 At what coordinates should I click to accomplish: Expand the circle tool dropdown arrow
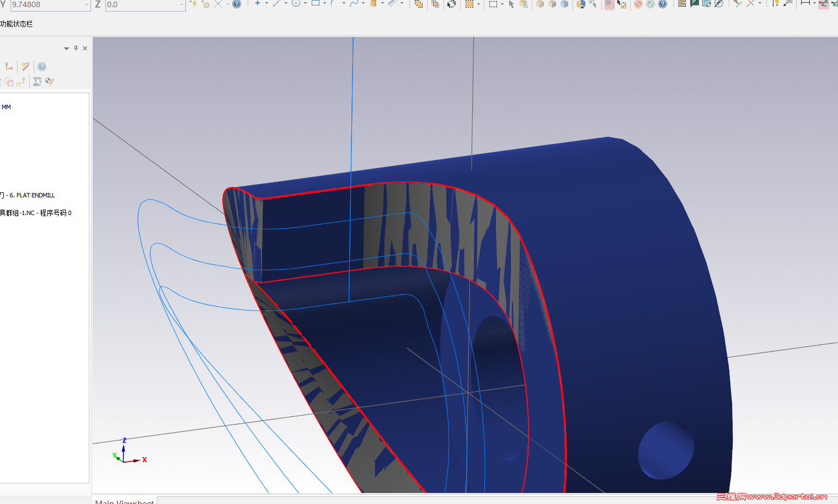point(305,3)
